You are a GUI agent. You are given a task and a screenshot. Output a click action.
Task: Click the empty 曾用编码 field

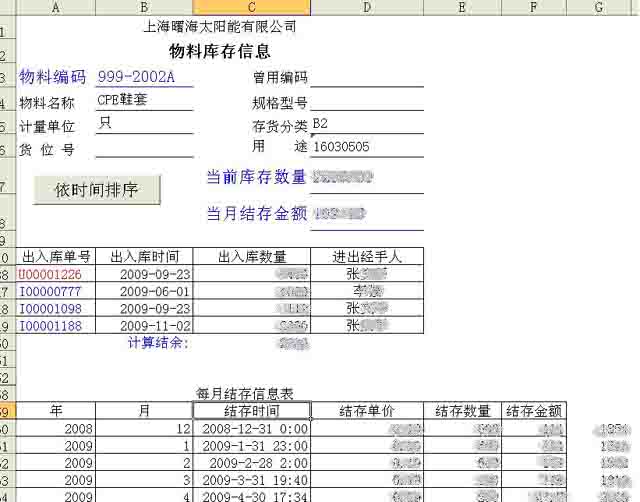[366, 77]
